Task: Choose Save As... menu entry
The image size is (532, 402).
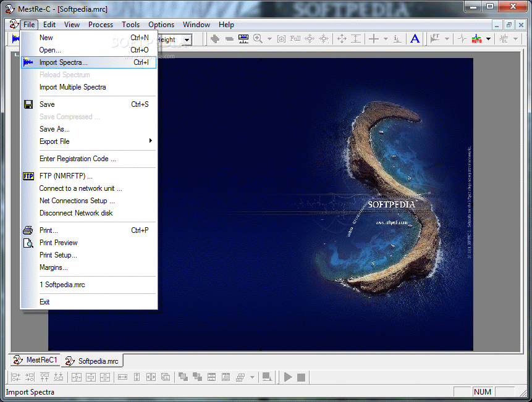Action: tap(88, 129)
